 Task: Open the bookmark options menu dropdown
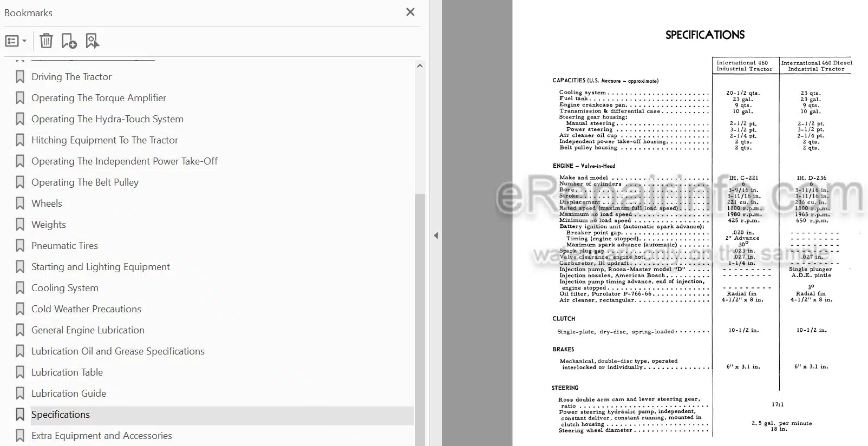[x=16, y=41]
